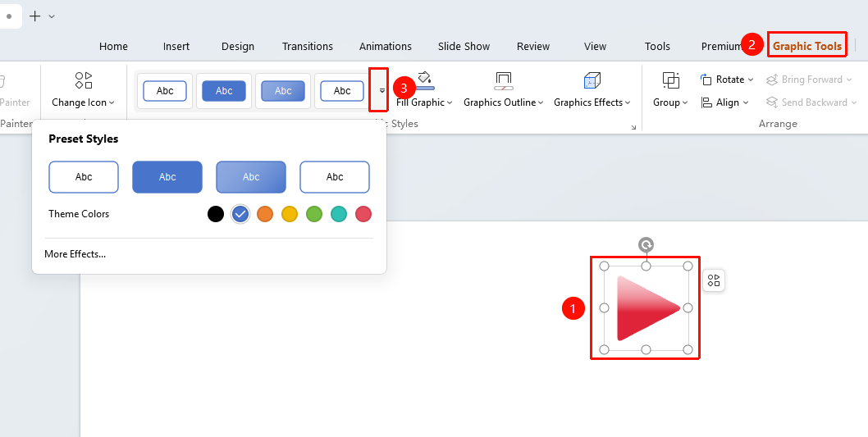Select the red theme color
This screenshot has height=437, width=868.
pyautogui.click(x=363, y=214)
